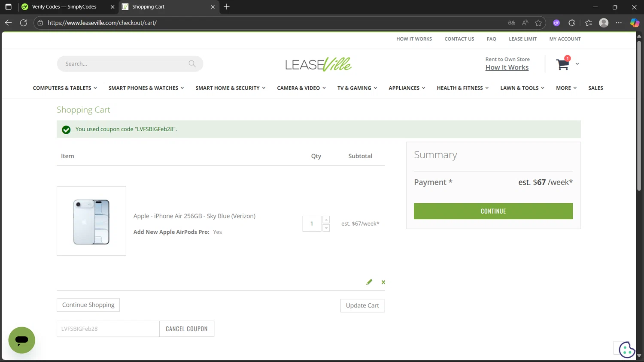Open cookie preferences icon

click(627, 350)
